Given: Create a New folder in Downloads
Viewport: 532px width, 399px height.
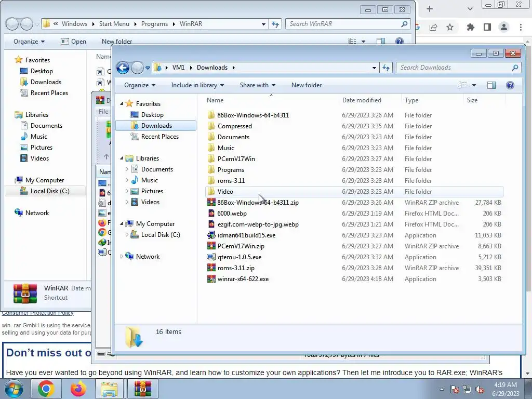Looking at the screenshot, I should pyautogui.click(x=307, y=85).
